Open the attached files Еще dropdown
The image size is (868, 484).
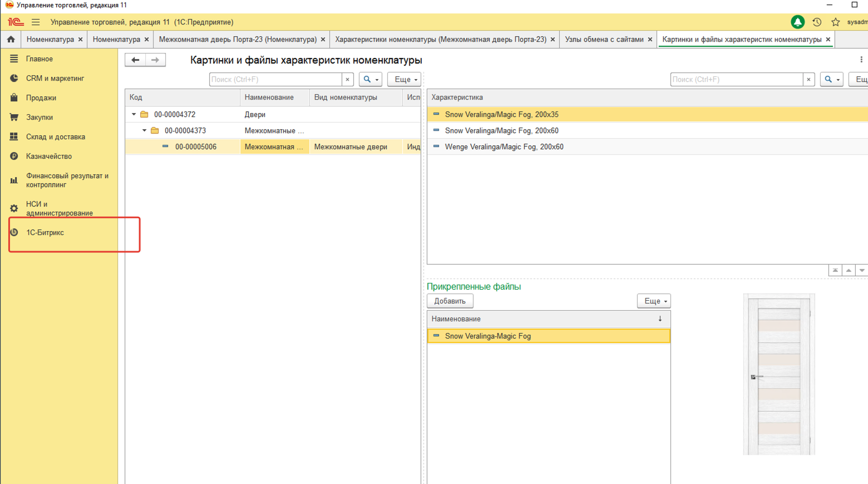[x=654, y=301]
